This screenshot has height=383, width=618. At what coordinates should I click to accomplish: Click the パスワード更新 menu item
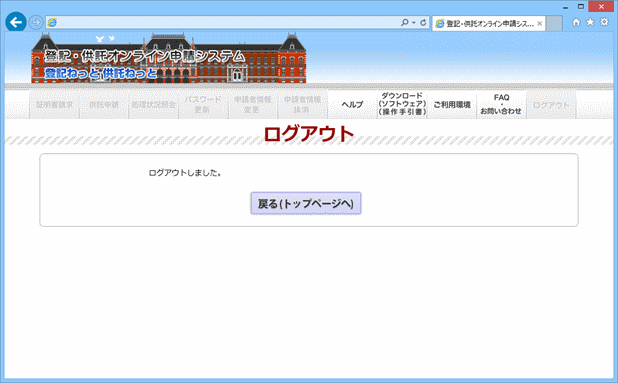click(x=203, y=105)
